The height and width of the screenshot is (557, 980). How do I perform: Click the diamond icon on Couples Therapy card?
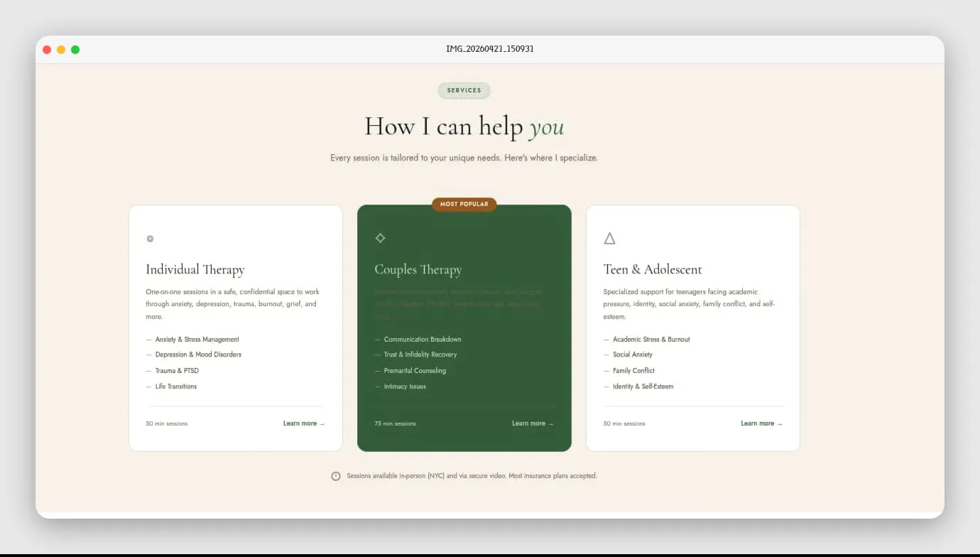point(380,238)
